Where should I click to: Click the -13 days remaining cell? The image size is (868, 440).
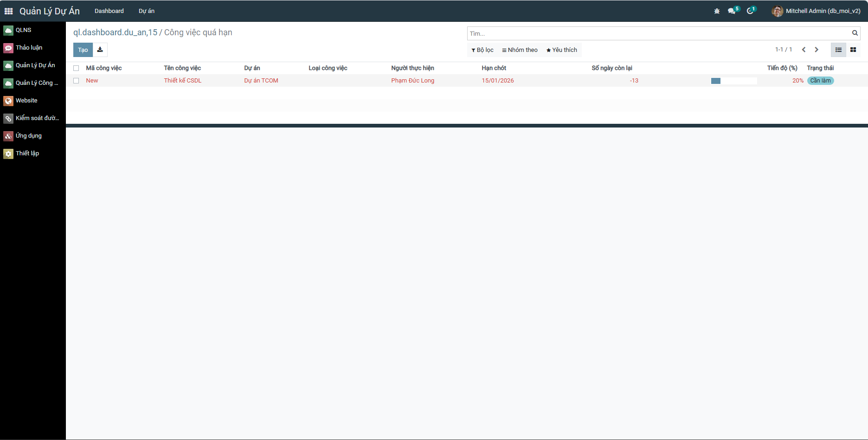click(x=634, y=81)
